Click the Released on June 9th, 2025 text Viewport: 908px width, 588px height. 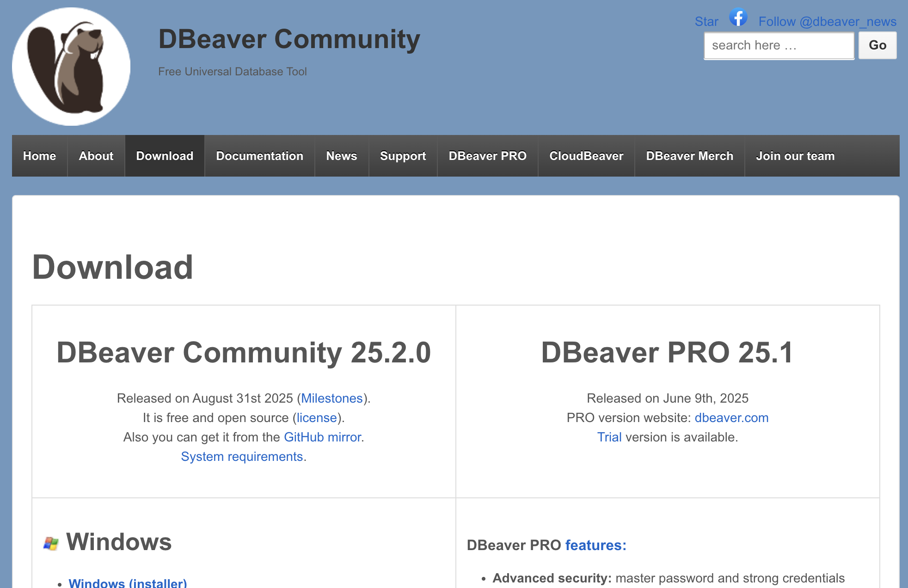(x=668, y=398)
